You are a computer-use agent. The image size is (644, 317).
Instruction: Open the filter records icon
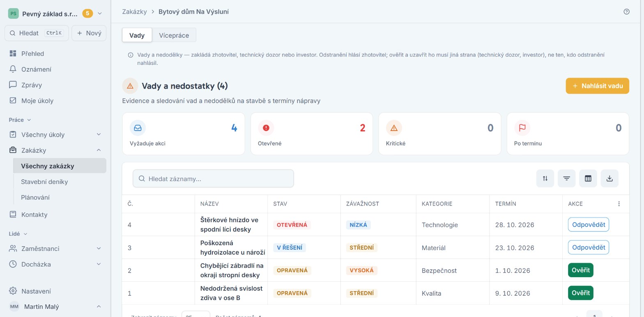(x=566, y=178)
